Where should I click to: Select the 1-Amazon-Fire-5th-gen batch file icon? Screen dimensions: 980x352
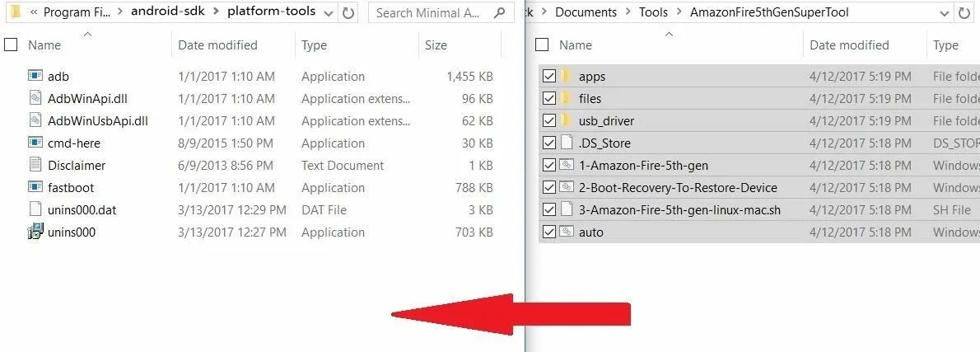(x=567, y=166)
